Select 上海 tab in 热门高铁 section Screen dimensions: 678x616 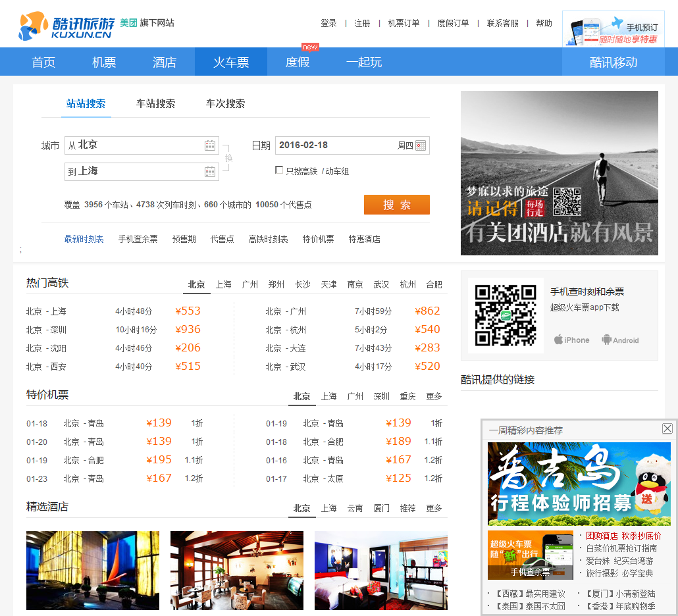(224, 284)
